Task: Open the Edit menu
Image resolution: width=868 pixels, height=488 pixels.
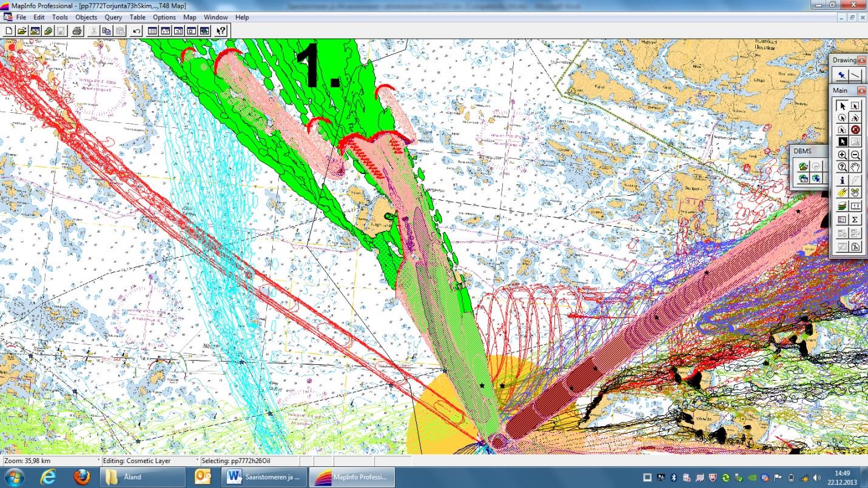Action: (x=39, y=18)
